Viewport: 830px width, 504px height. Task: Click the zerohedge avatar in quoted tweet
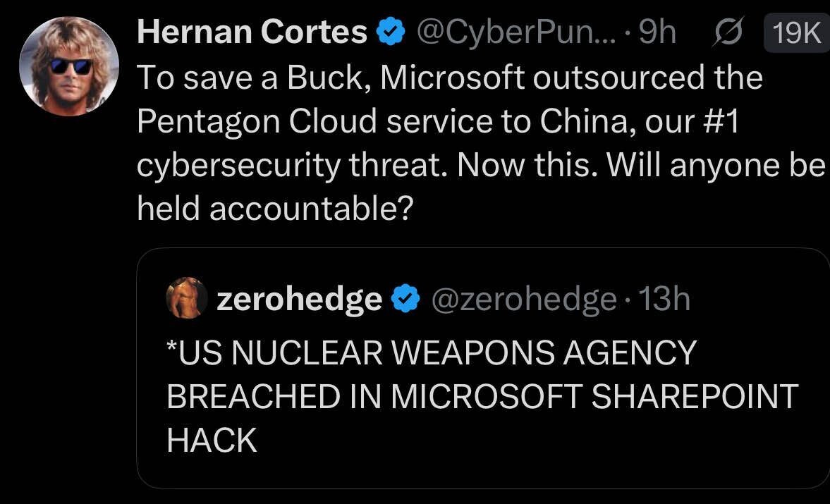pyautogui.click(x=187, y=297)
